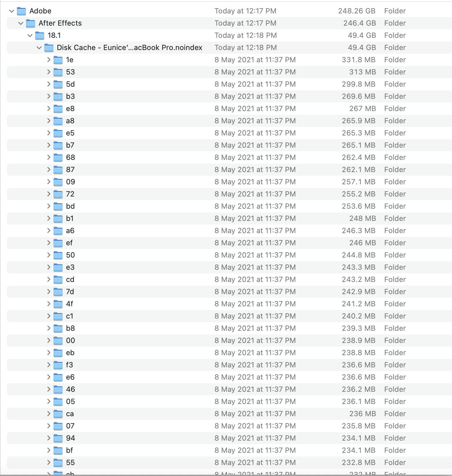452x476 pixels.
Task: Select the folder named 05
Action: click(x=71, y=402)
